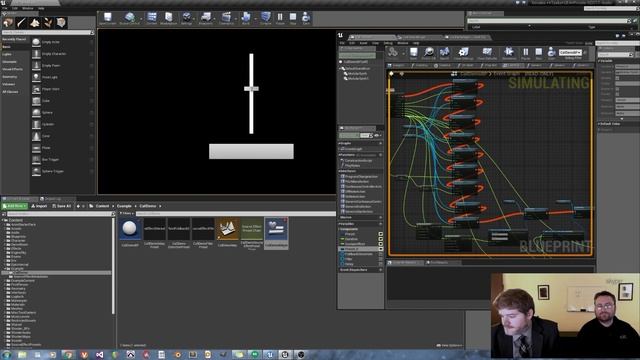Screen dimensions: 640x360
Task: Toggle visibility of third Components variable
Action: pyautogui.click(x=380, y=244)
